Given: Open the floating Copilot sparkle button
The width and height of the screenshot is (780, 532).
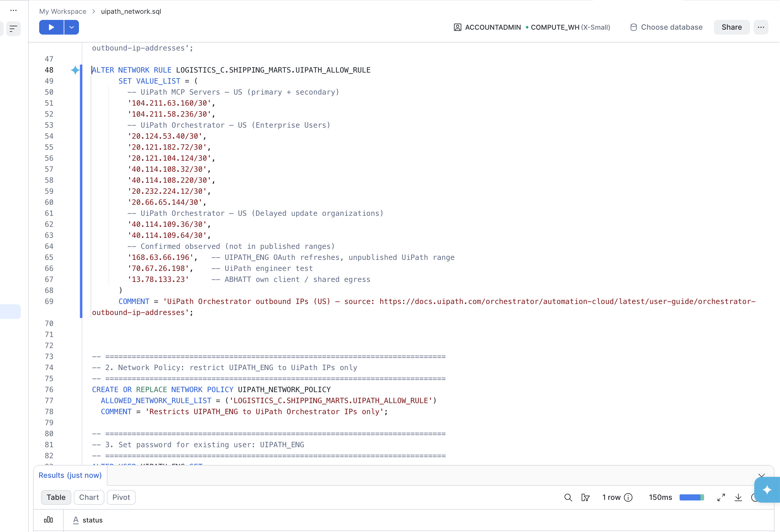Looking at the screenshot, I should click(x=767, y=490).
